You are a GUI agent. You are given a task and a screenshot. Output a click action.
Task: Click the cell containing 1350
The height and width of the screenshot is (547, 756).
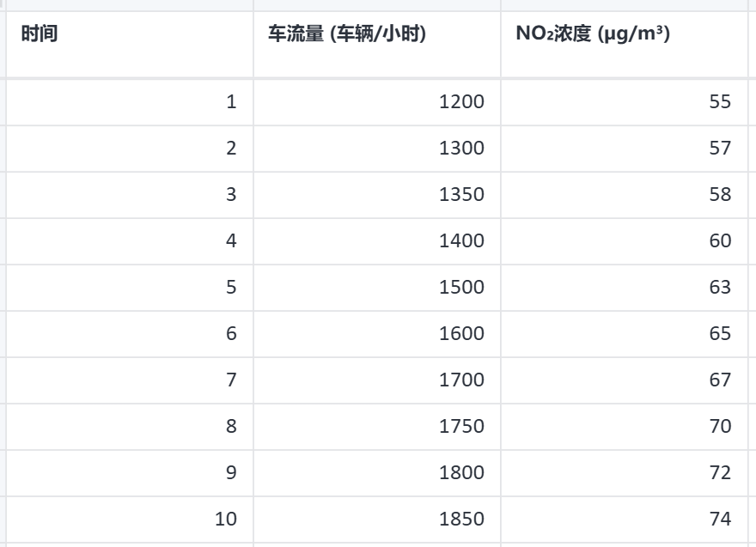[x=377, y=195]
